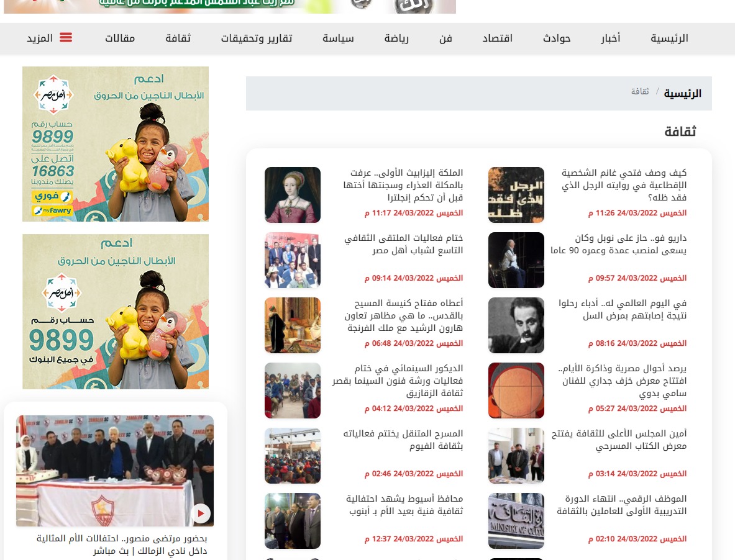Open the 9899 في جميع البنوك ad
735x560 pixels.
tap(116, 312)
